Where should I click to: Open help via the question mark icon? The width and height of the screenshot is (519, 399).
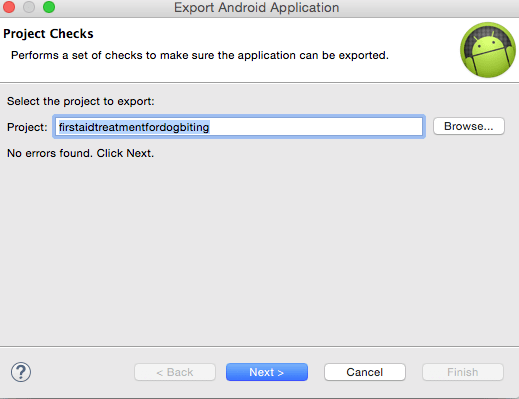tap(21, 372)
